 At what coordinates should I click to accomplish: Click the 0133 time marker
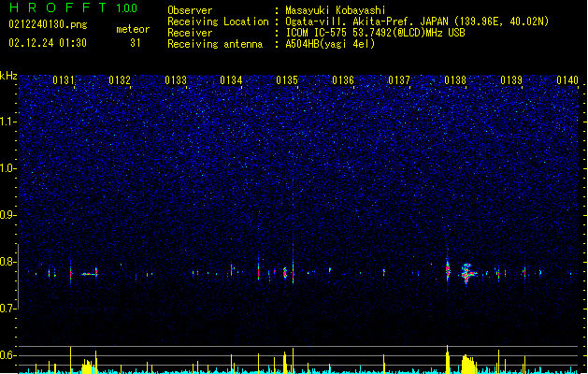point(176,80)
